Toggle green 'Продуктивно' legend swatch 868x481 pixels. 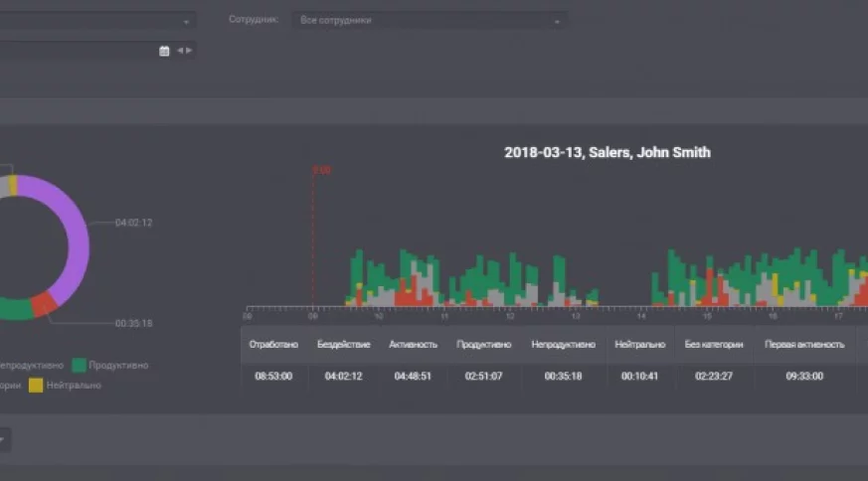coord(79,366)
